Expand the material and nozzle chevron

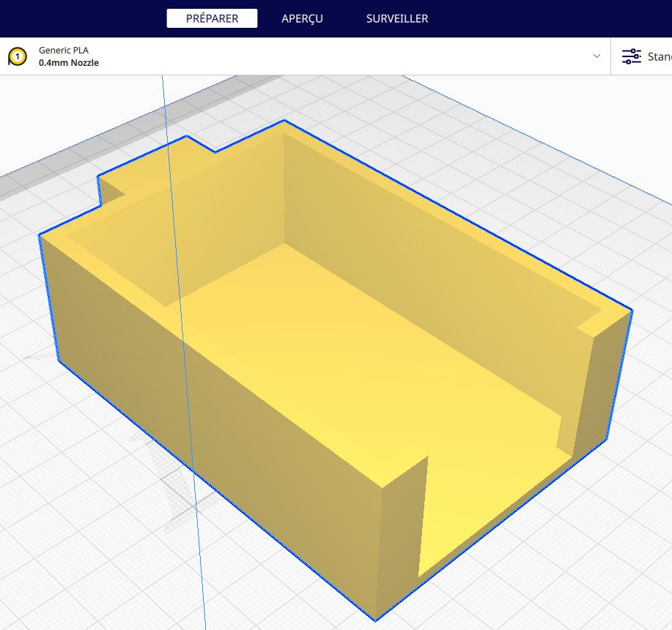597,56
